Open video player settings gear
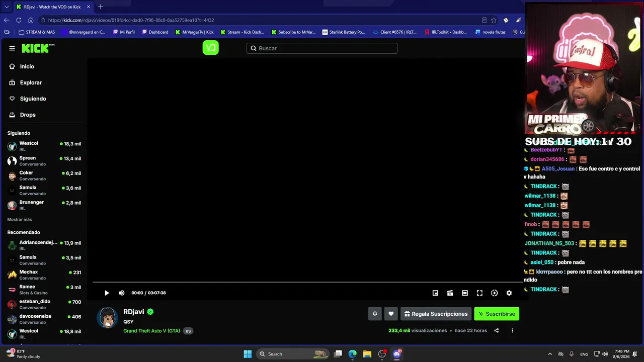Image resolution: width=644 pixels, height=362 pixels. click(509, 293)
